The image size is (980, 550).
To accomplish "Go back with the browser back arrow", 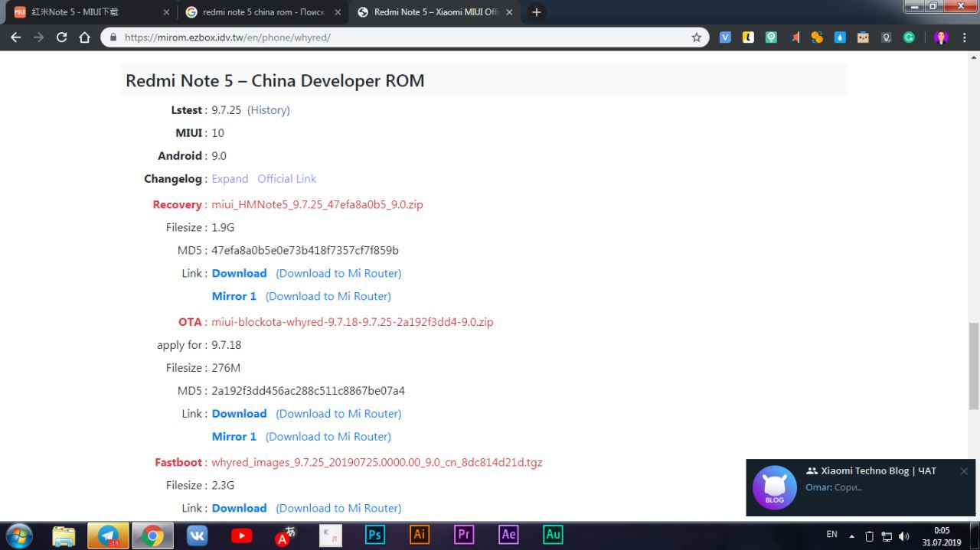I will coord(15,37).
